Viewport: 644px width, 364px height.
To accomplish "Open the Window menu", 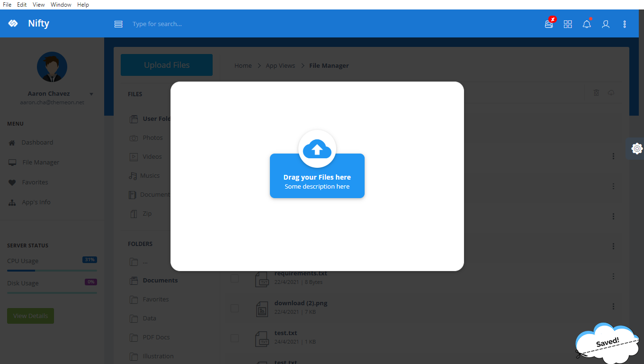I will pyautogui.click(x=61, y=5).
